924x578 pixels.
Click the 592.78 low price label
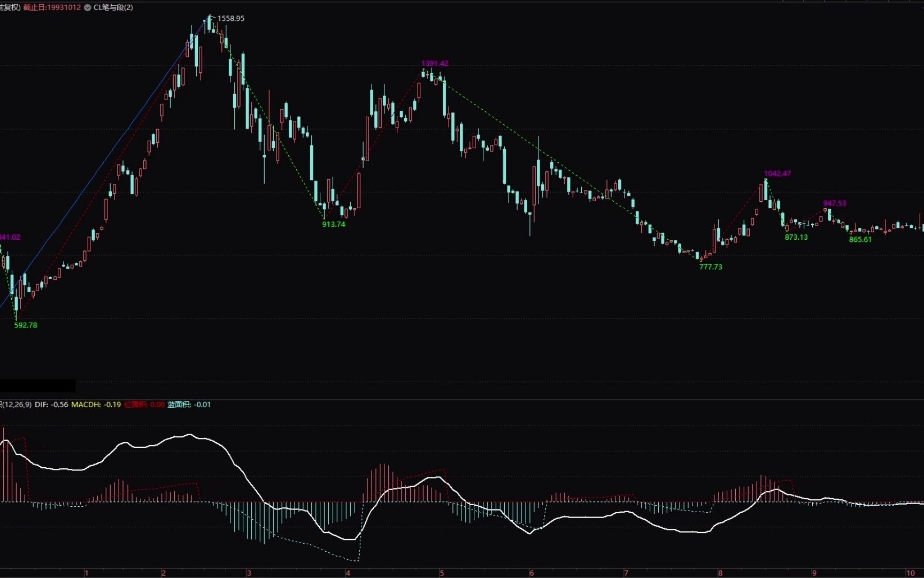click(26, 325)
